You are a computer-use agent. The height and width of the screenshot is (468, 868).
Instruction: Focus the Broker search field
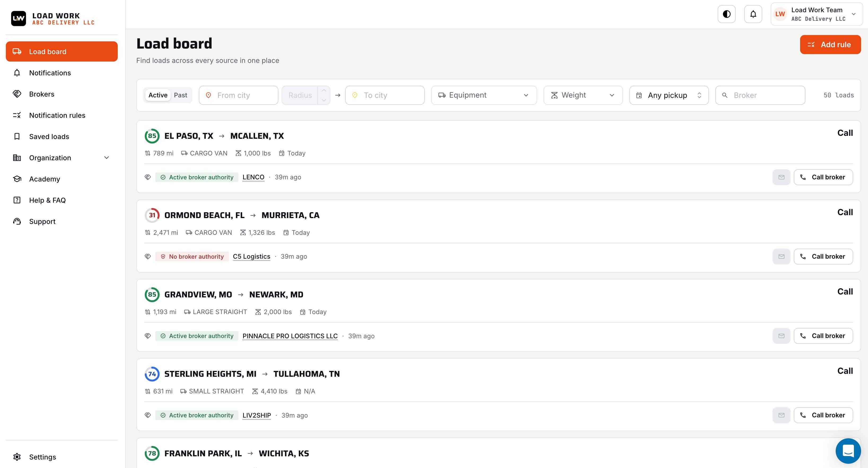(760, 95)
